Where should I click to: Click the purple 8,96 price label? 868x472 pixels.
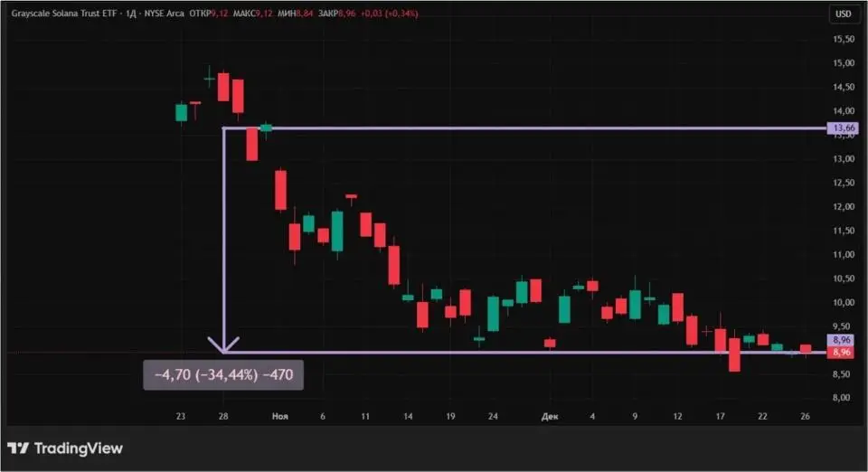tap(841, 340)
